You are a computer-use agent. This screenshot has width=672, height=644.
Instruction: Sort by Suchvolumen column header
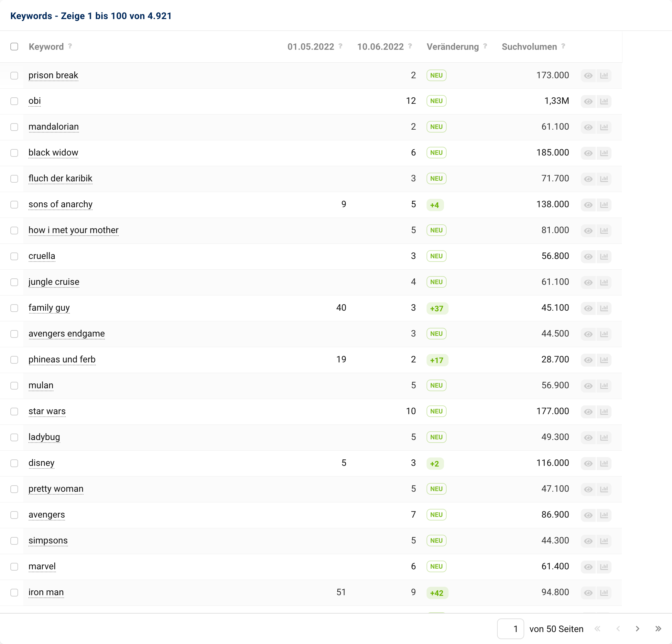[529, 47]
